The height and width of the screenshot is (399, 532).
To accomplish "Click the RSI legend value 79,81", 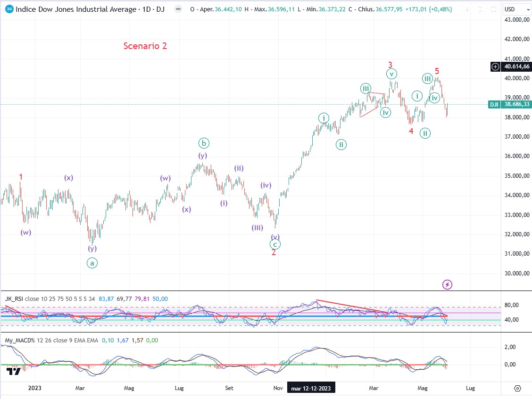I will click(x=142, y=299).
